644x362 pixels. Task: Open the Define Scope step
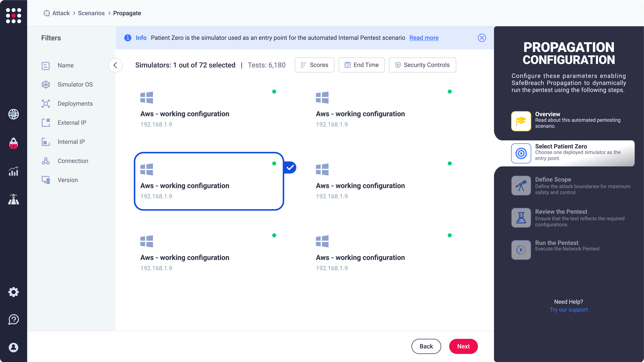click(571, 186)
